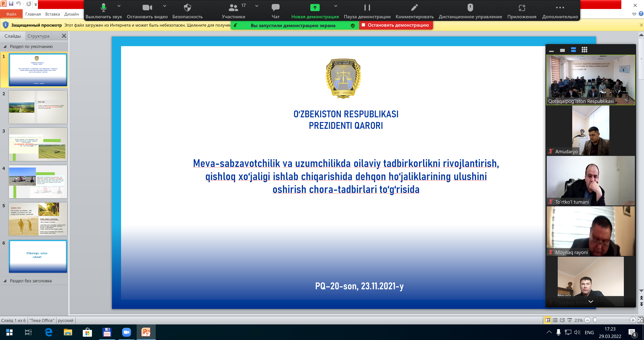Open the Zoom Чат panel
The width and height of the screenshot is (644, 340).
tap(275, 11)
